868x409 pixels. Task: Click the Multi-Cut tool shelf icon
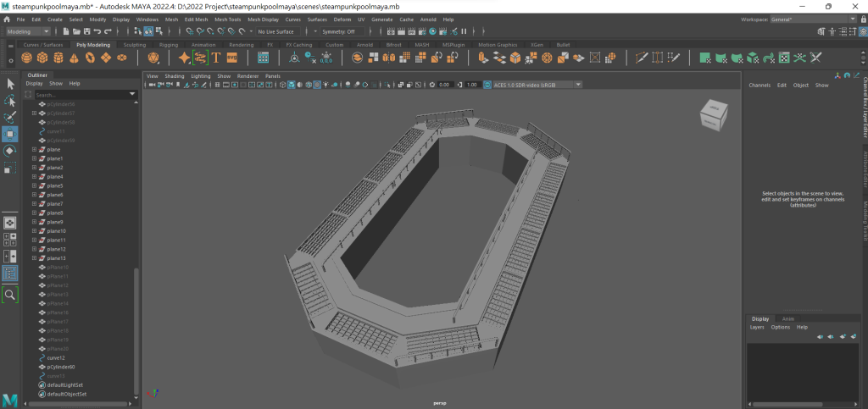[643, 58]
